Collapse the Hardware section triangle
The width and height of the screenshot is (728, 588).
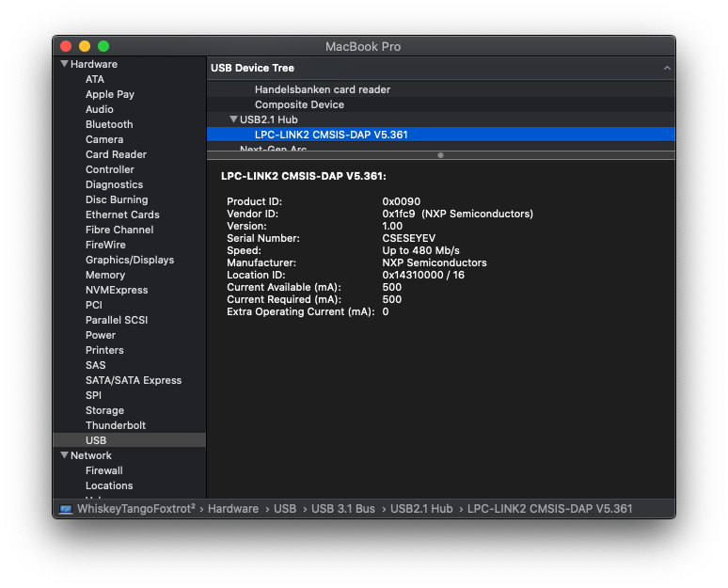64,64
